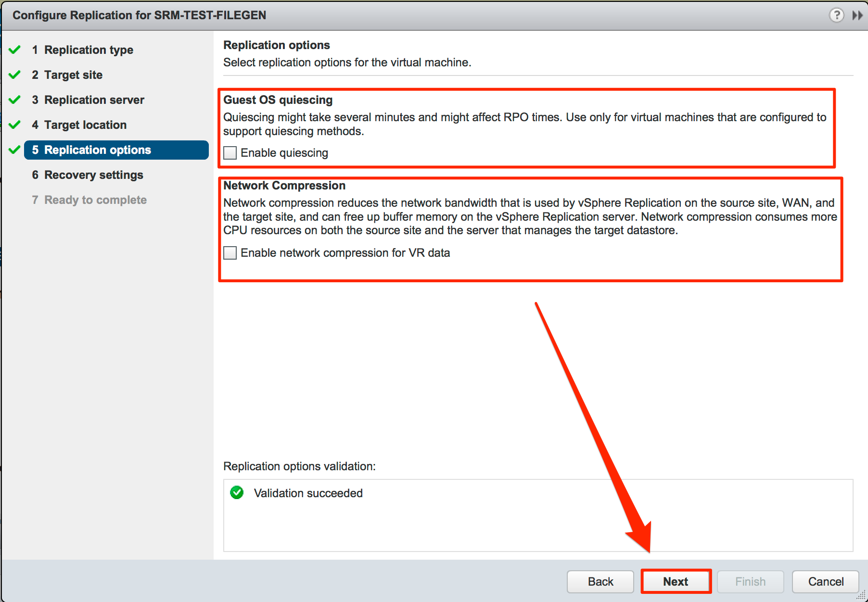Viewport: 868px width, 602px height.
Task: Click the green checkmark beside Replication type
Action: [14, 49]
